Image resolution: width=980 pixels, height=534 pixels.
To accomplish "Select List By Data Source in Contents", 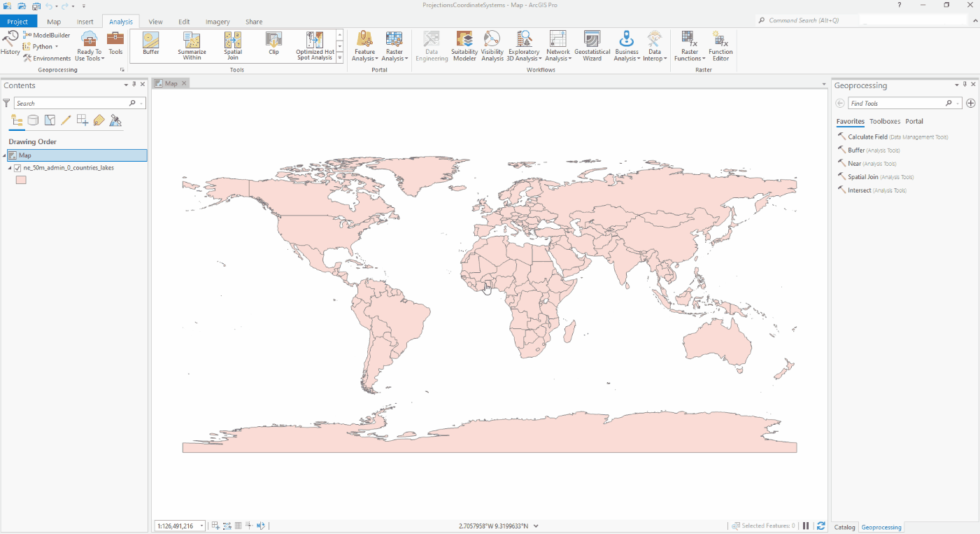I will 33,120.
